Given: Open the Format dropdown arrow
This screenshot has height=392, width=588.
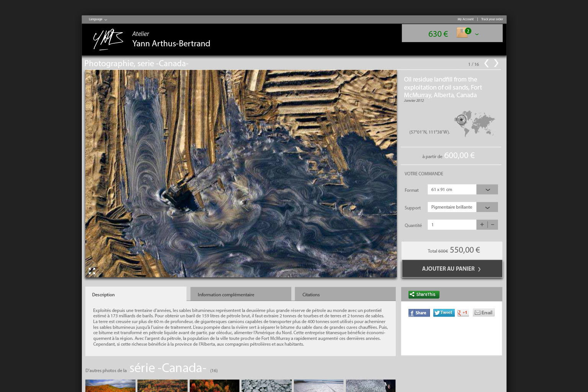Looking at the screenshot, I should pyautogui.click(x=487, y=189).
